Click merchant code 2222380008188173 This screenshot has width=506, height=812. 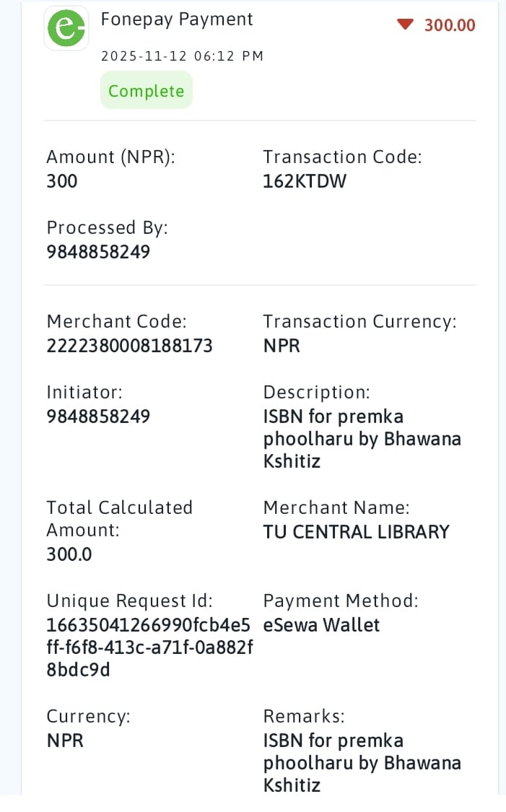pos(130,346)
